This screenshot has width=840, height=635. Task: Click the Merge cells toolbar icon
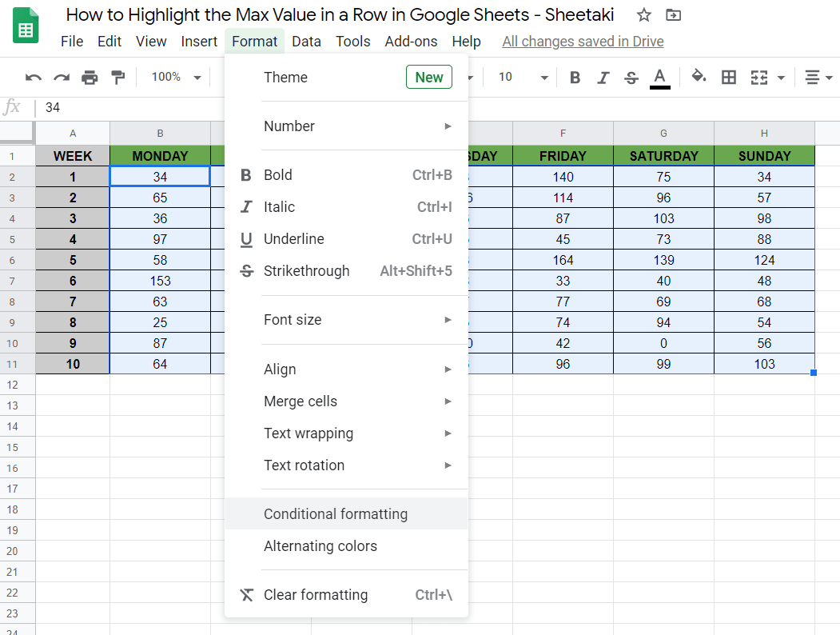coord(758,77)
